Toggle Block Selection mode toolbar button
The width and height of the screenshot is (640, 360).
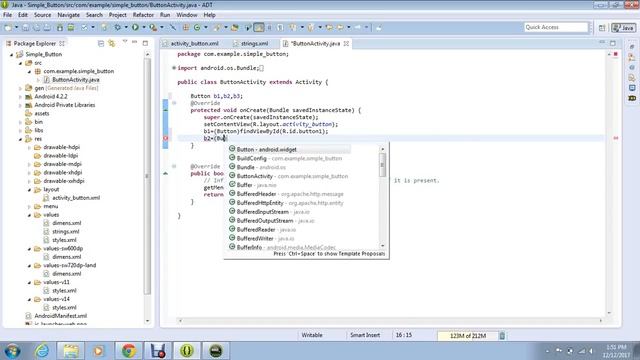tap(269, 27)
